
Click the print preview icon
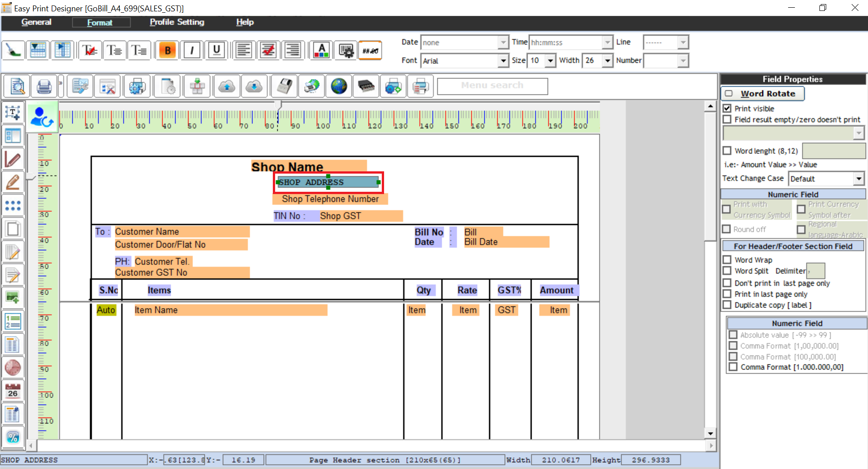(16, 86)
